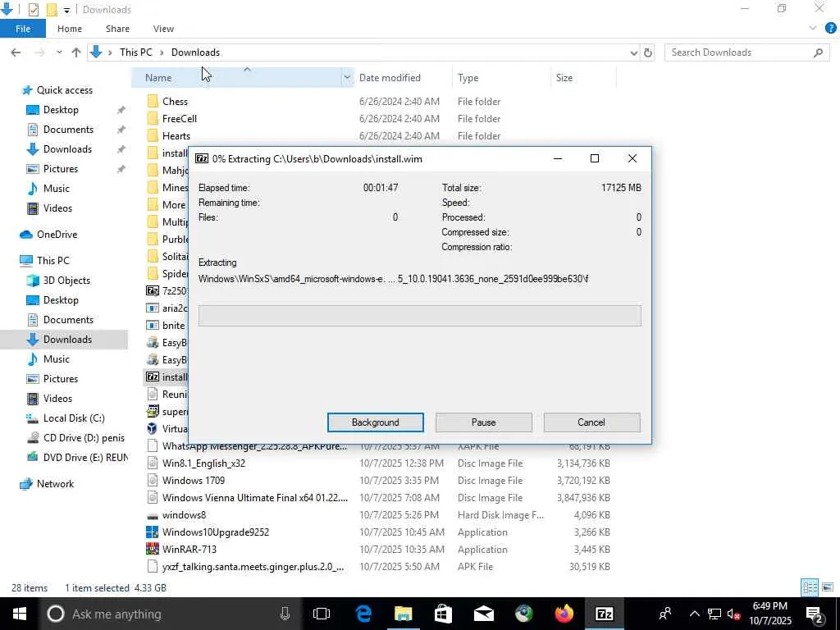Click the Explorer back arrow
This screenshot has width=840, height=630.
click(x=16, y=52)
